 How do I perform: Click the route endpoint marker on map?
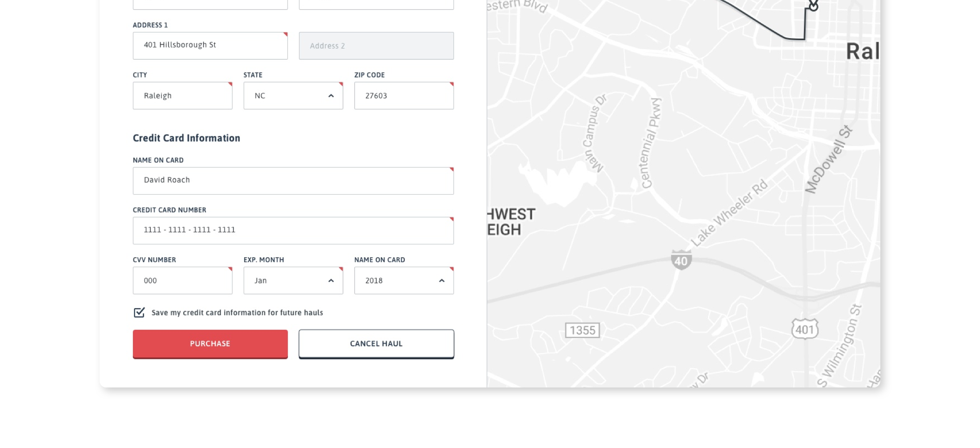pyautogui.click(x=813, y=6)
